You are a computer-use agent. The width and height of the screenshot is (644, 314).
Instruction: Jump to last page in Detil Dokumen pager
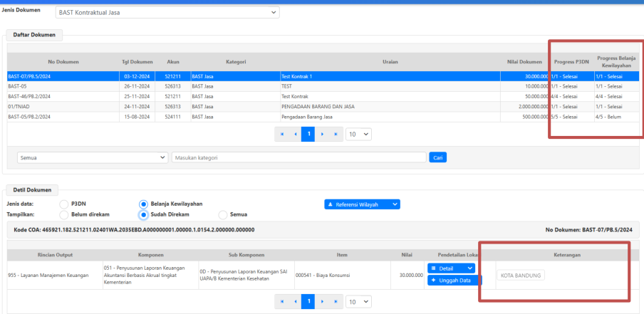(335, 302)
